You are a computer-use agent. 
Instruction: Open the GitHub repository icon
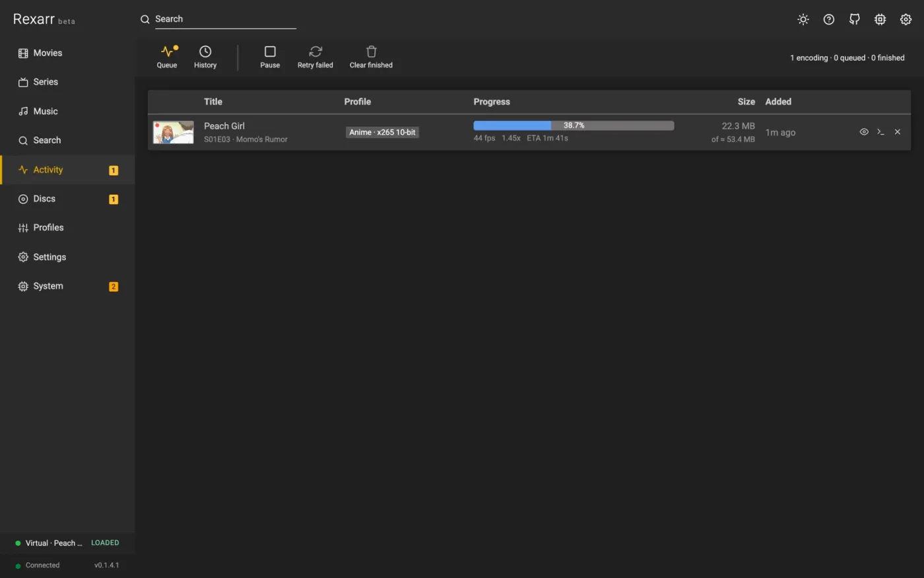click(x=855, y=19)
